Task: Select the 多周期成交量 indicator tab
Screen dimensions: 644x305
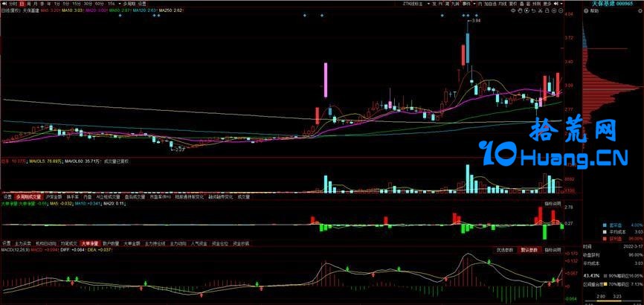Action: (28, 197)
